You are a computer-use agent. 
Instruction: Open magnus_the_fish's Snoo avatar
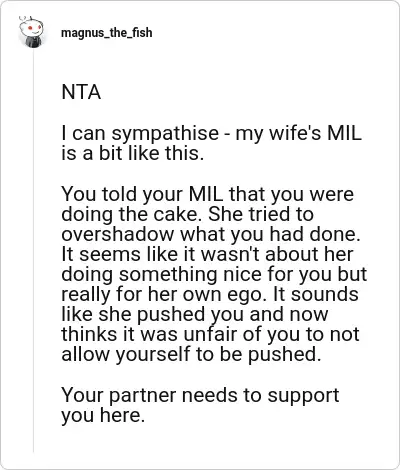(x=31, y=32)
